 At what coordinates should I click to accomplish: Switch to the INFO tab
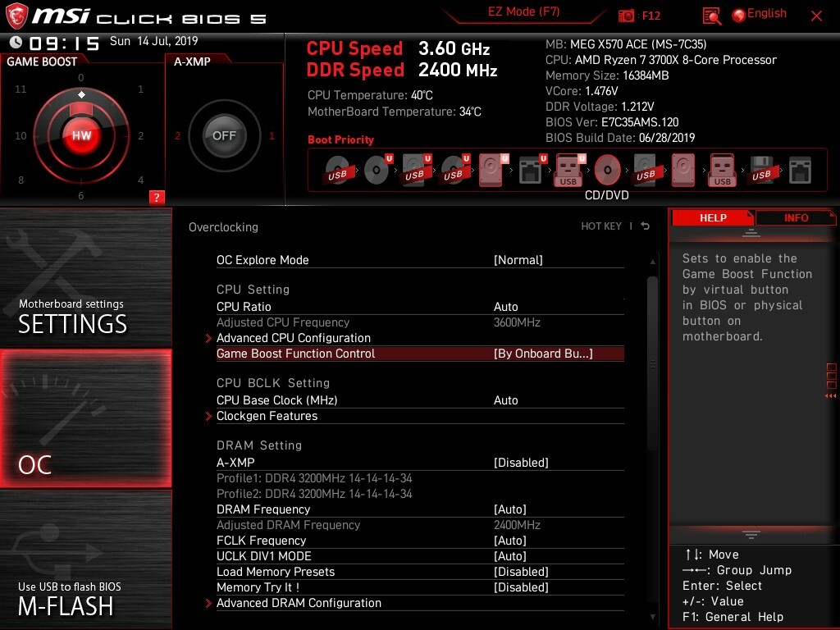pyautogui.click(x=795, y=217)
